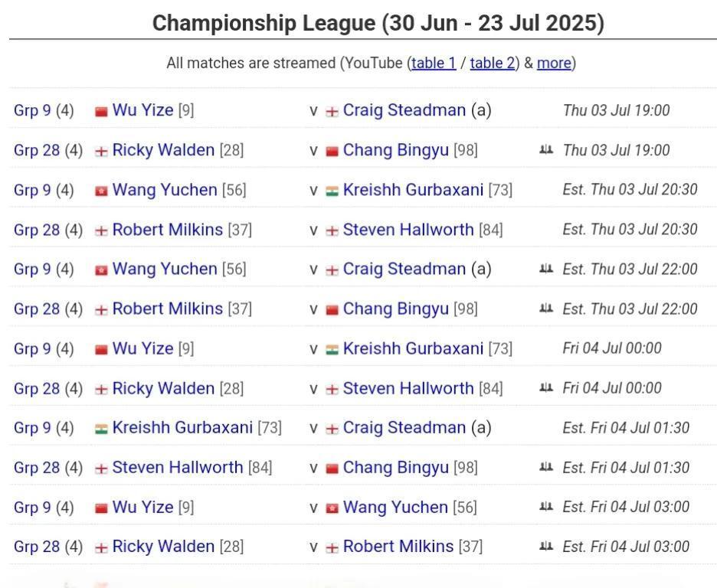The width and height of the screenshot is (717, 588).
Task: Open Grp 28 link in Walden v Chang row
Action: click(37, 150)
